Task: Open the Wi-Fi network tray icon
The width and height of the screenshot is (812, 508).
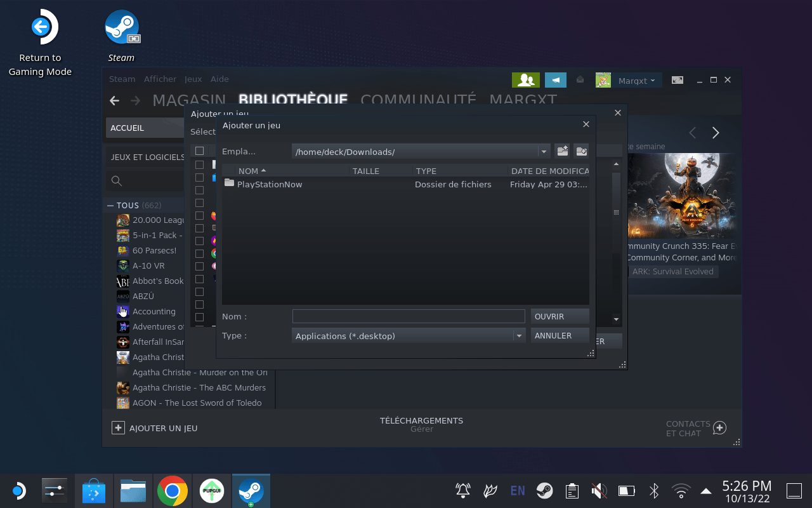Action: tap(681, 490)
